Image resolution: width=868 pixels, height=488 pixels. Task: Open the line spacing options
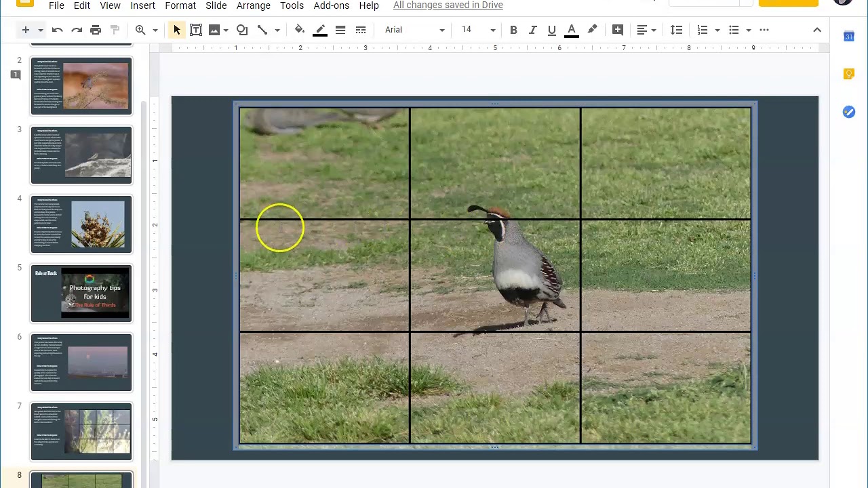pos(676,30)
